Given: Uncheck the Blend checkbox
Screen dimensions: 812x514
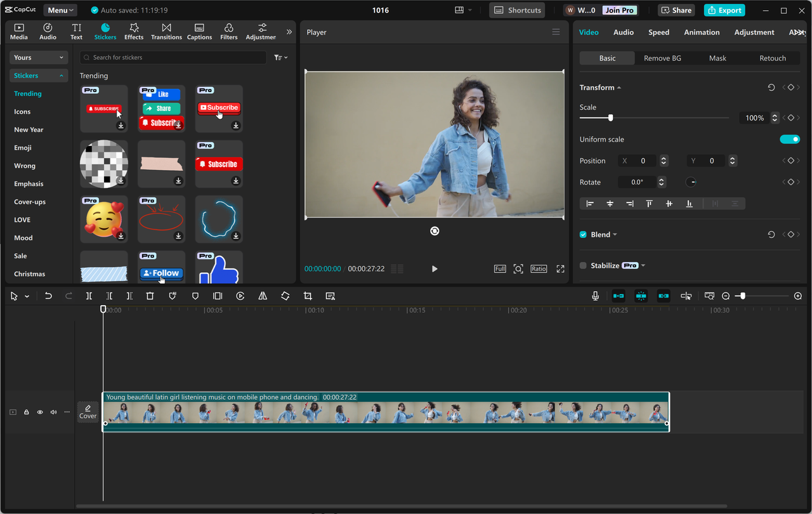Looking at the screenshot, I should (x=583, y=235).
